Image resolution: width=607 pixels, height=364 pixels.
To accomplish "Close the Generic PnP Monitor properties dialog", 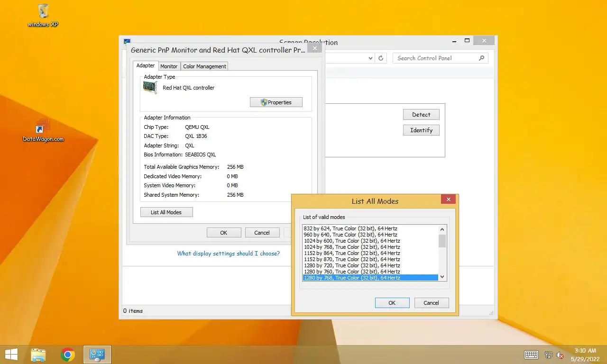I will pyautogui.click(x=315, y=48).
